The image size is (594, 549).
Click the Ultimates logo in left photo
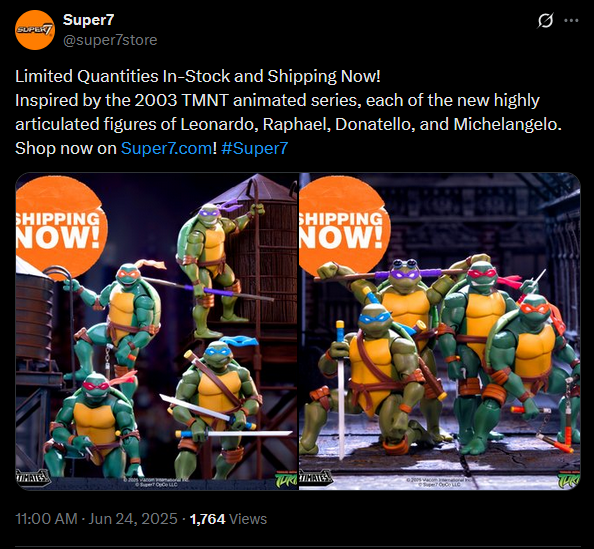click(x=33, y=477)
